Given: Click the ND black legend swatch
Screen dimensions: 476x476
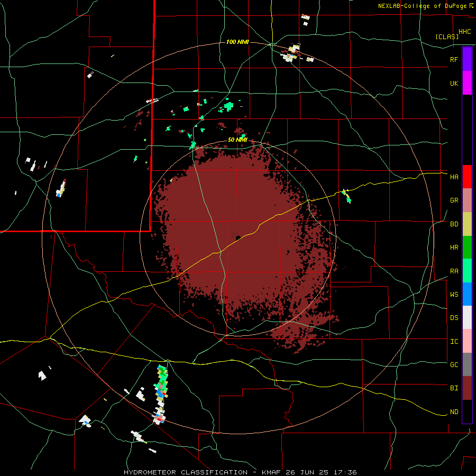Looking at the screenshot, I should (x=467, y=411).
